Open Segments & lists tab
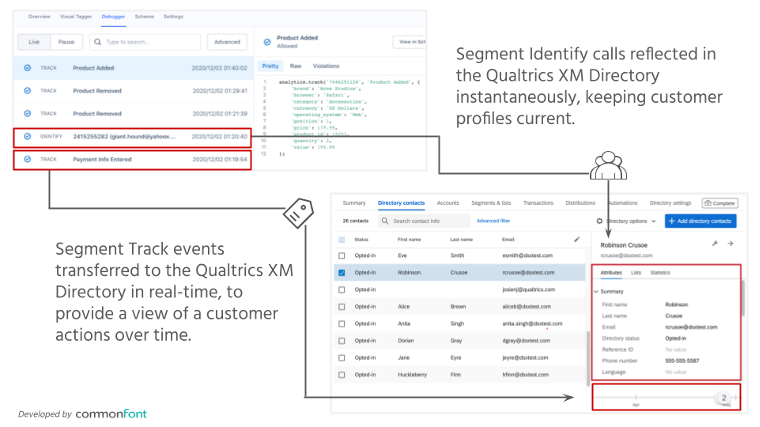This screenshot has height=427, width=760. click(x=491, y=203)
